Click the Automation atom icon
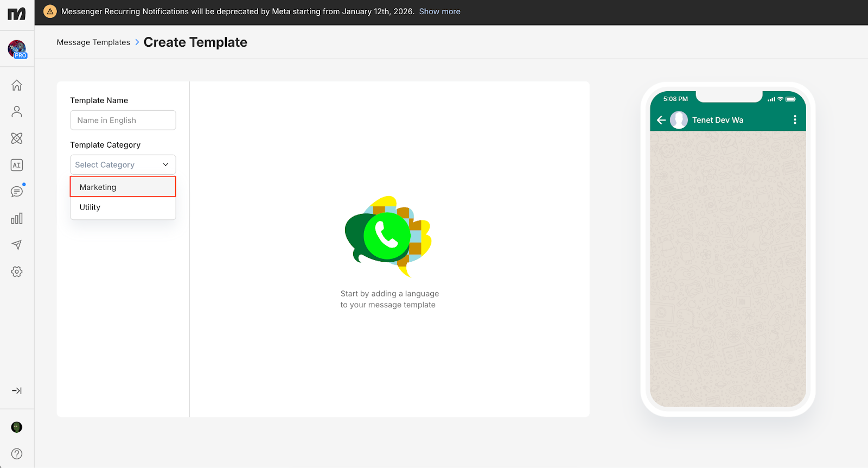The image size is (868, 468). pos(17,138)
